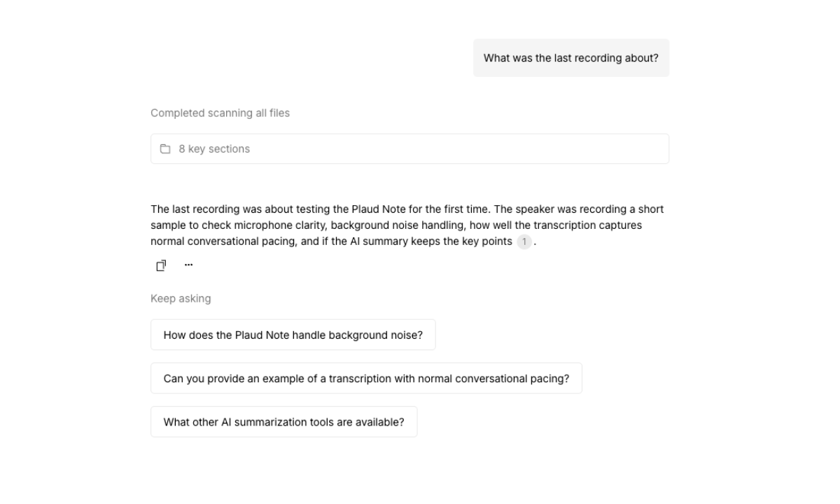This screenshot has height=504, width=840.
Task: Click the 'Completed scanning all files' status
Action: pyautogui.click(x=220, y=113)
